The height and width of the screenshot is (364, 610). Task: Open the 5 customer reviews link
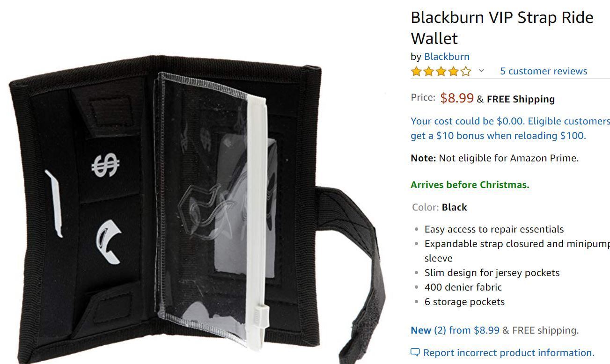pos(544,71)
